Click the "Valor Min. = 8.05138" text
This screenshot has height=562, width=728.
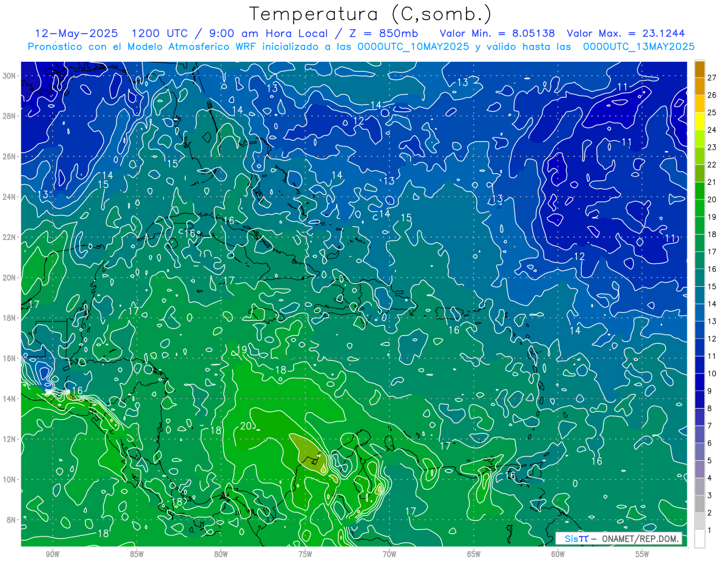tap(497, 33)
